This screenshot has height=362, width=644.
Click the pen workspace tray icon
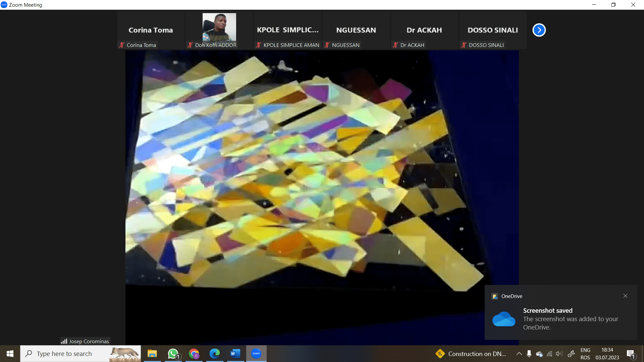[x=571, y=354]
